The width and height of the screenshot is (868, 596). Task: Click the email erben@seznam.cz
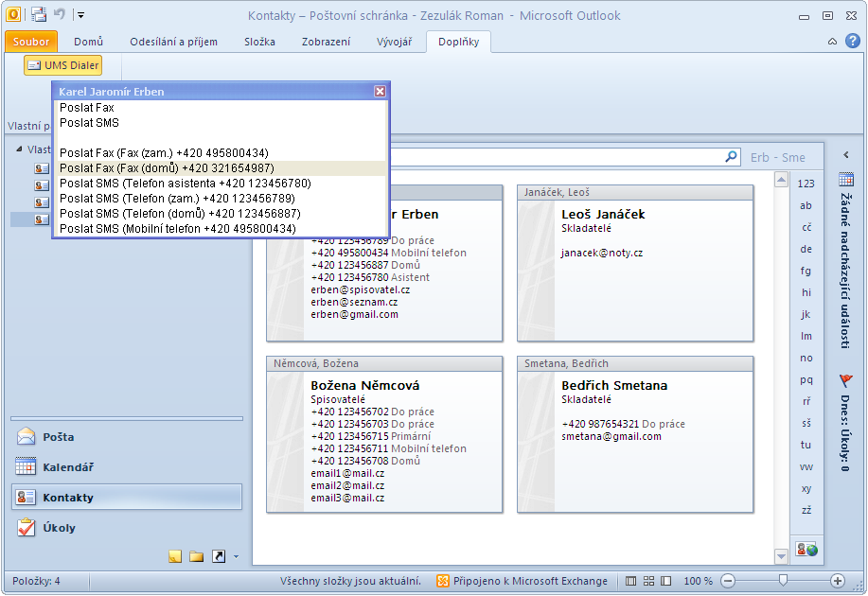[354, 302]
